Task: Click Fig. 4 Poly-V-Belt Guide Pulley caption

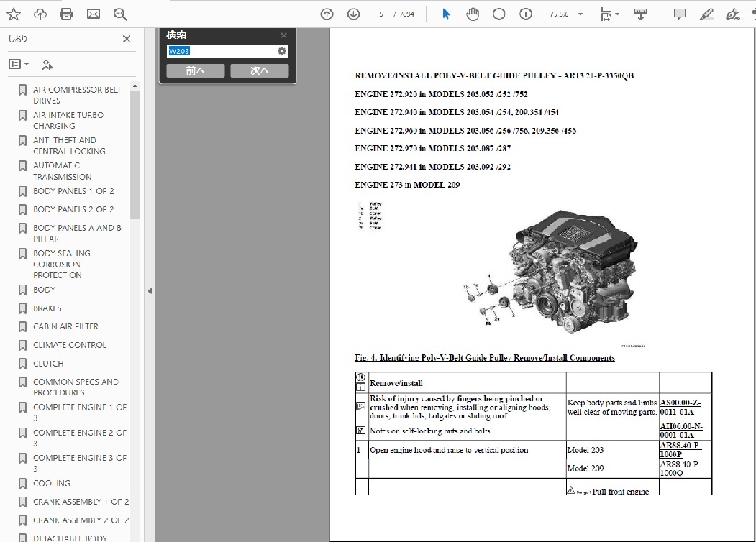Action: coord(485,358)
